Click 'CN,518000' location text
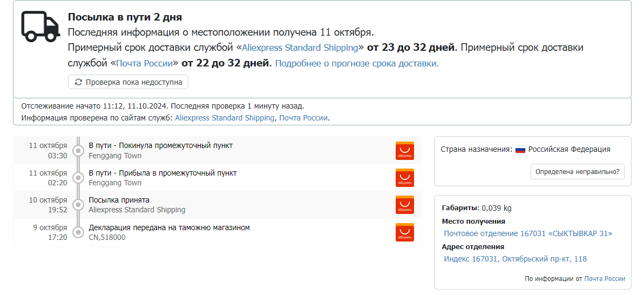 pos(107,238)
